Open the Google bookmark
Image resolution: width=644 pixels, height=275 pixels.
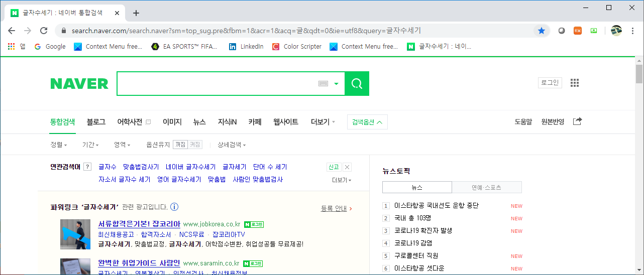(x=50, y=47)
